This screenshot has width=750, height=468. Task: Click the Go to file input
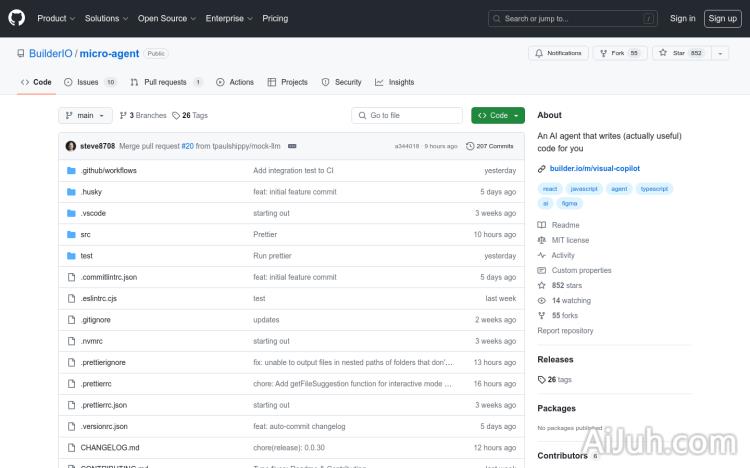408,115
